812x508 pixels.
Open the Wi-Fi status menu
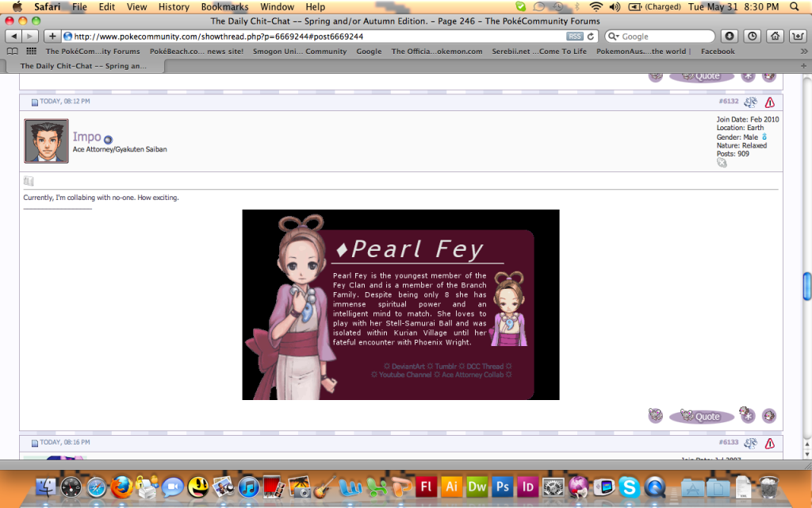point(596,6)
